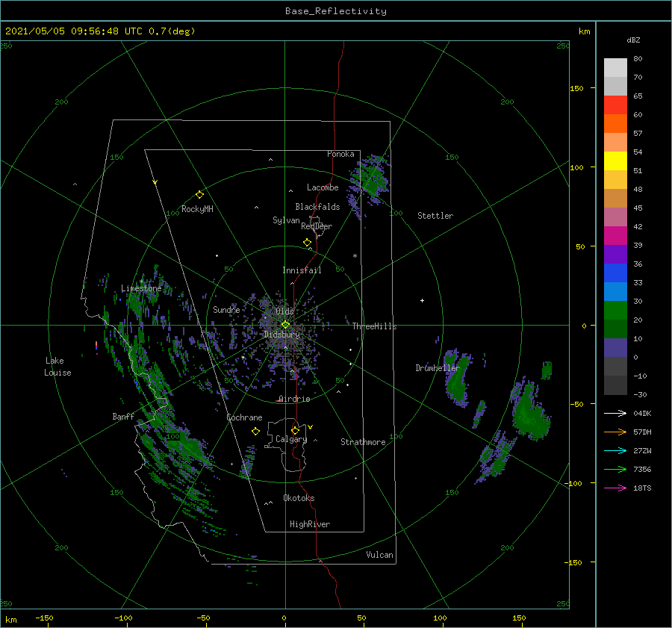
Task: Click the Ponoka city label
Action: tap(340, 154)
